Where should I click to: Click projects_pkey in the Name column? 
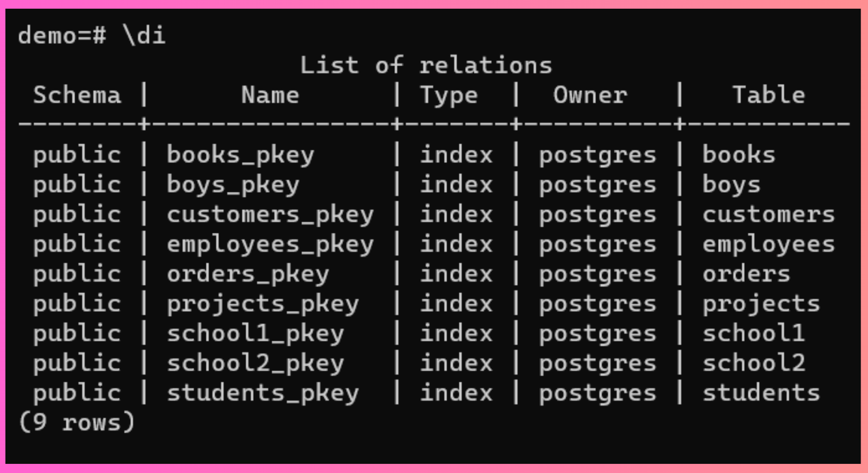263,304
